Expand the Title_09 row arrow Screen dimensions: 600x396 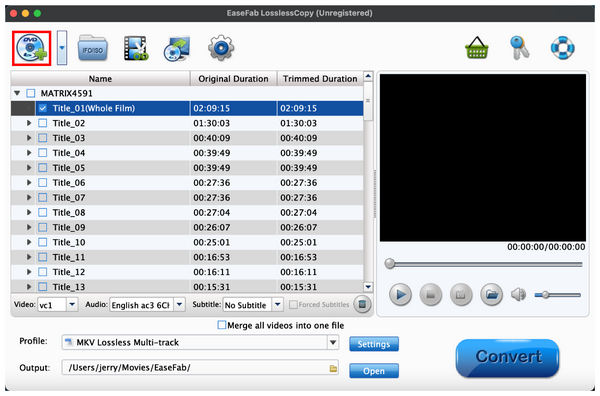coord(29,227)
